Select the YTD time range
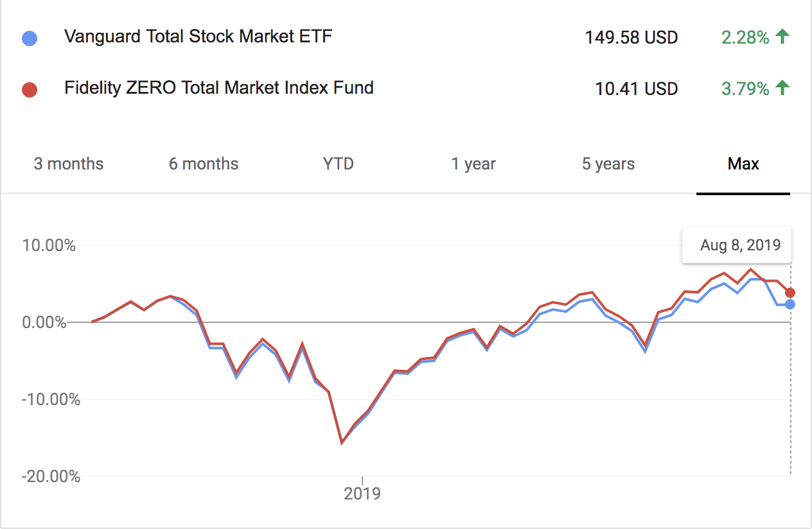 click(x=338, y=164)
